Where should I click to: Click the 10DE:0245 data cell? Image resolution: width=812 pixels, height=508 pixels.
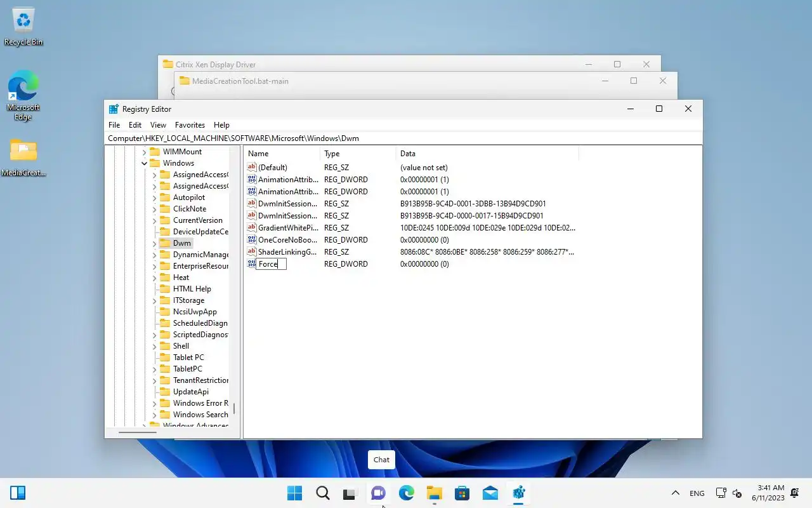pyautogui.click(x=488, y=228)
